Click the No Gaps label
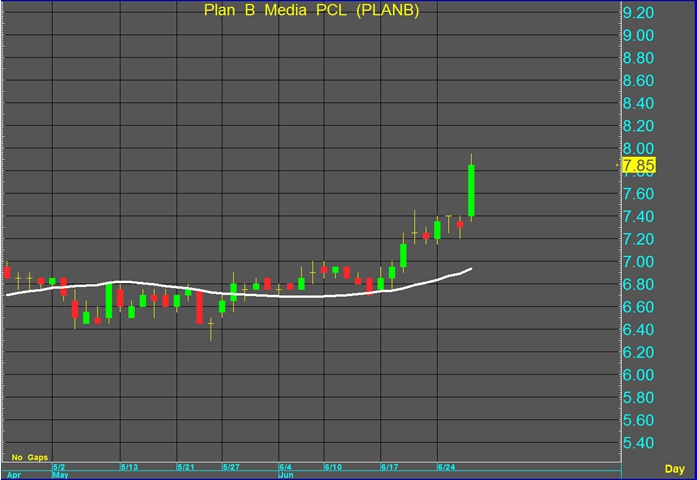697x480 pixels. (x=29, y=457)
